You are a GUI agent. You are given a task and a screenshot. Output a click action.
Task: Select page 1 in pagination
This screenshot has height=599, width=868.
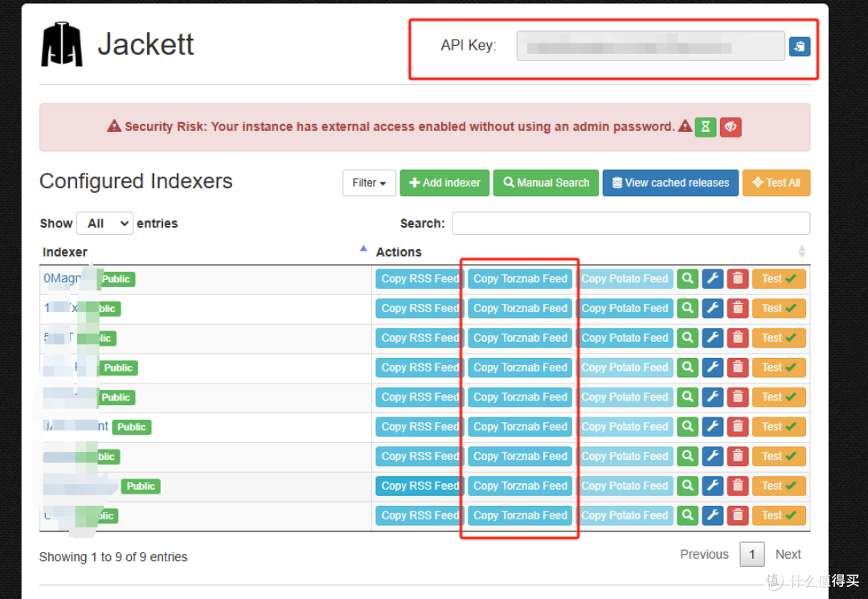tap(751, 554)
